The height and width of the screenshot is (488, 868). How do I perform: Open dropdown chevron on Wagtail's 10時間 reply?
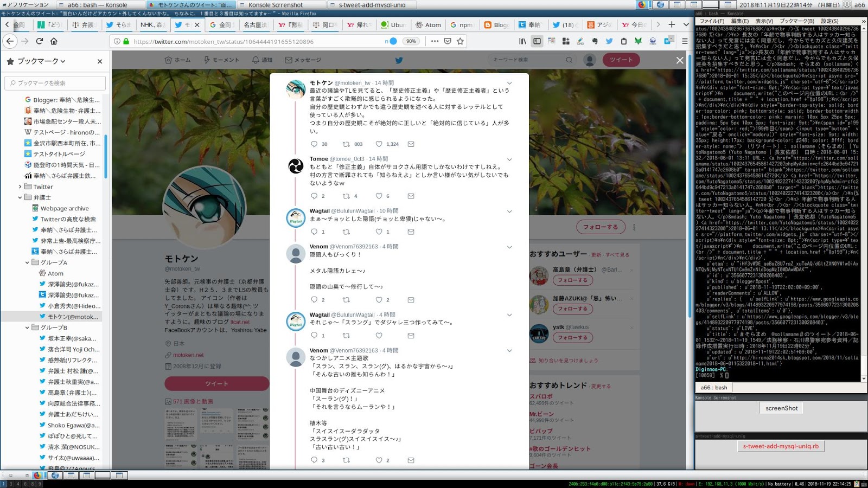509,211
